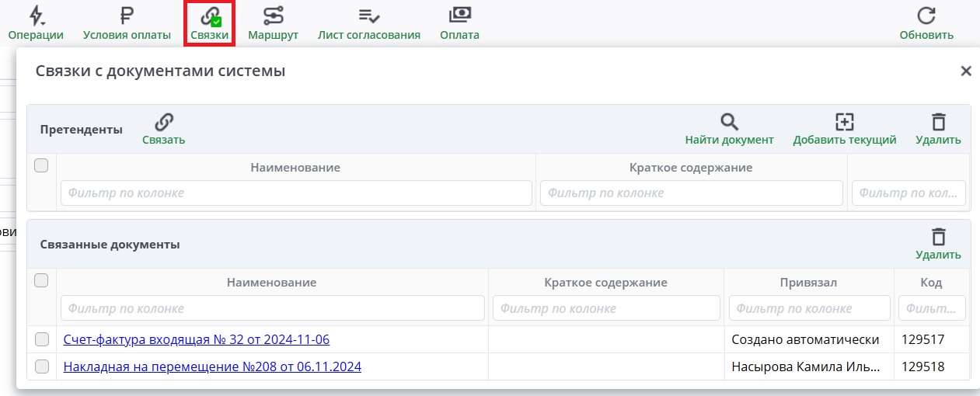This screenshot has height=396, width=980.
Task: Check the Накладная на перемещение row checkbox
Action: [x=42, y=366]
